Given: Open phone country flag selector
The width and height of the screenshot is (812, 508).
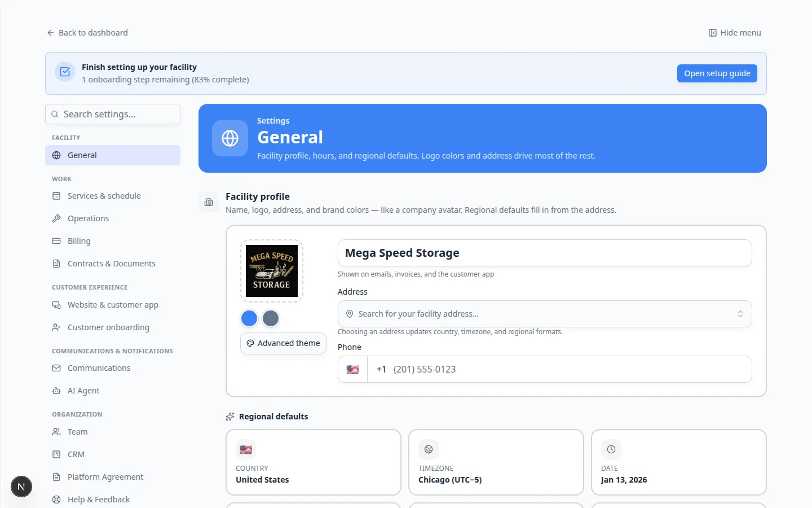Looking at the screenshot, I should click(352, 369).
